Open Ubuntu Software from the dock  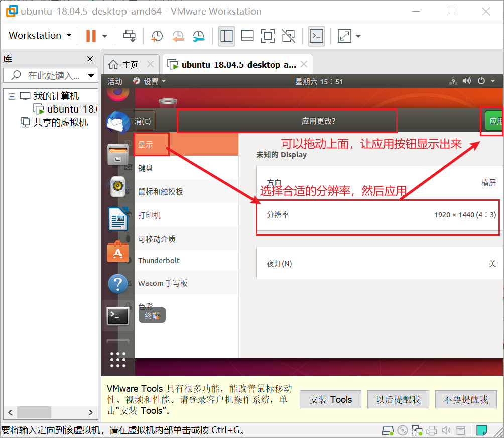(117, 252)
